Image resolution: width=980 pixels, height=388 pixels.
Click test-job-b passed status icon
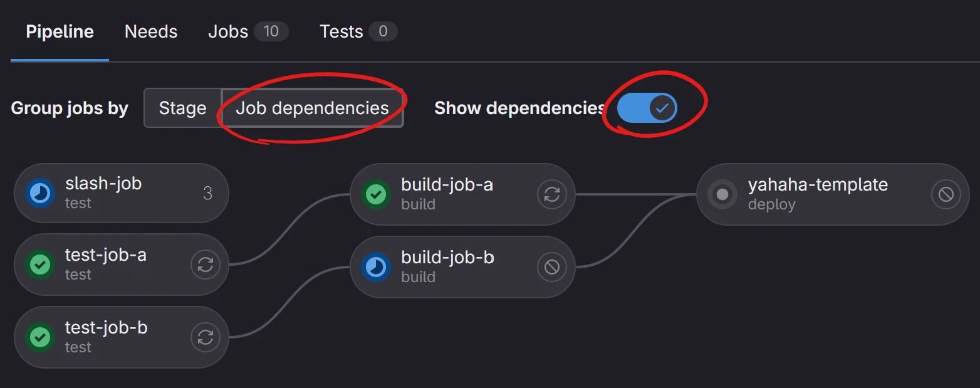tap(40, 338)
